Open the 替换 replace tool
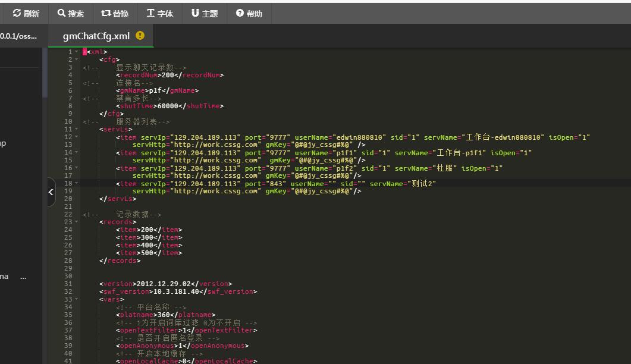The height and width of the screenshot is (364, 631). [x=115, y=13]
